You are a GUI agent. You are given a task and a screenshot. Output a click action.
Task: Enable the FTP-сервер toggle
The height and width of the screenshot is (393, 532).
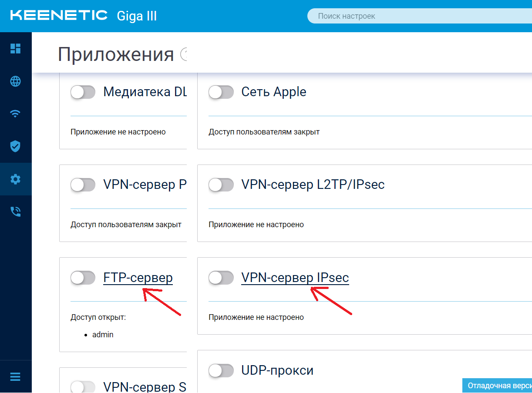(83, 278)
